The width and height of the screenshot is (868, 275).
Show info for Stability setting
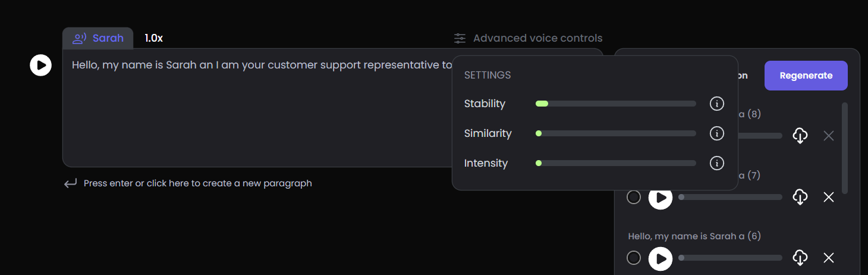717,104
